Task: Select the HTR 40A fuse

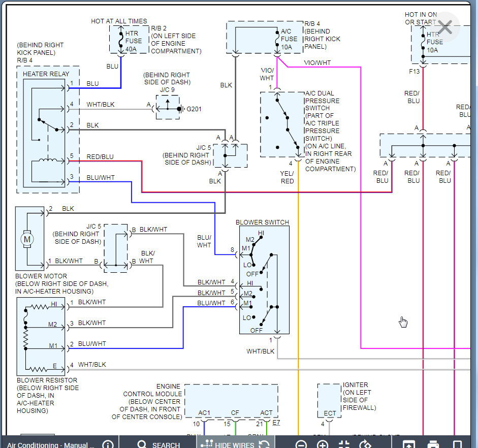Action: pos(121,39)
